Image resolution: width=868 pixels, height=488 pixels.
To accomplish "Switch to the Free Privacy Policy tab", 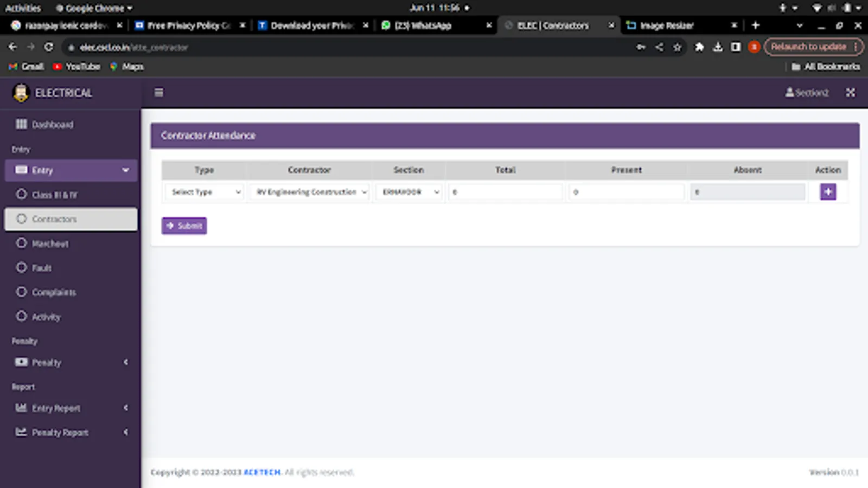I will [189, 25].
